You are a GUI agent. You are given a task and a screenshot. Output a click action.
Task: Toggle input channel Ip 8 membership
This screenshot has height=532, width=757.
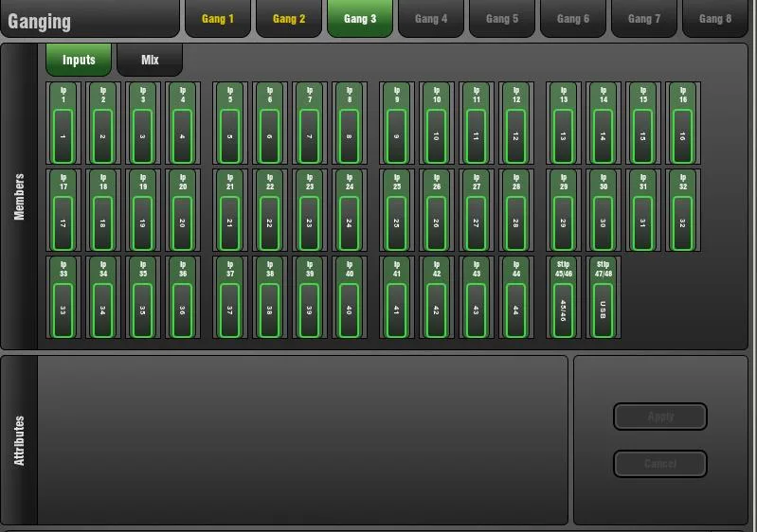coord(349,123)
